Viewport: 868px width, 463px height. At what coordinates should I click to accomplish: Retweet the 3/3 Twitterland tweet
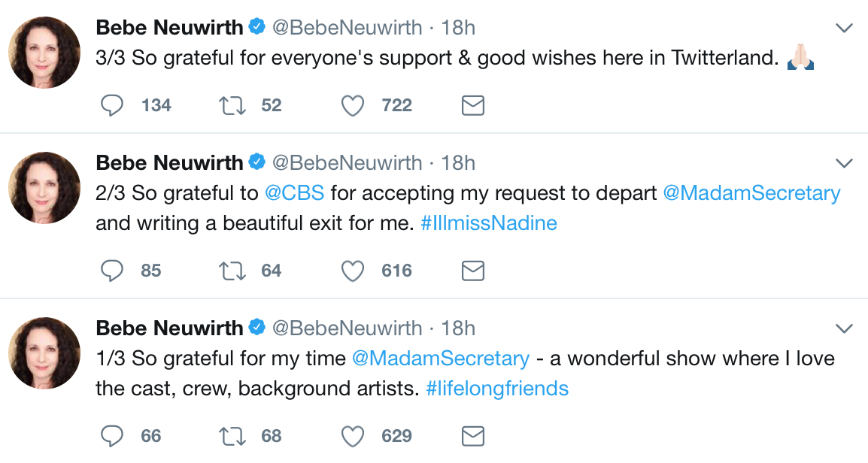(x=232, y=105)
